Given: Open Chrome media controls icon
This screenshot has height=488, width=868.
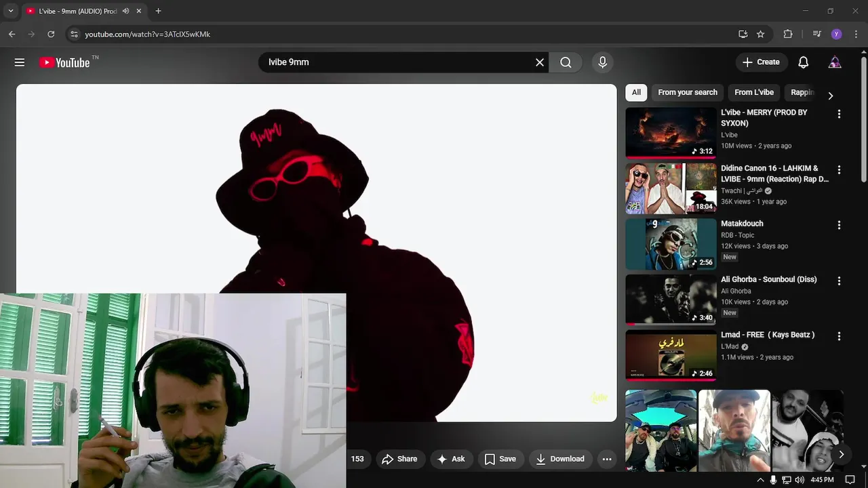Looking at the screenshot, I should click(816, 34).
